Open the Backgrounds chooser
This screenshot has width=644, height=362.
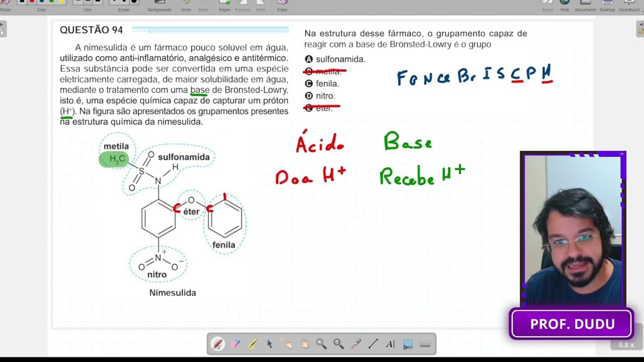pos(159,5)
